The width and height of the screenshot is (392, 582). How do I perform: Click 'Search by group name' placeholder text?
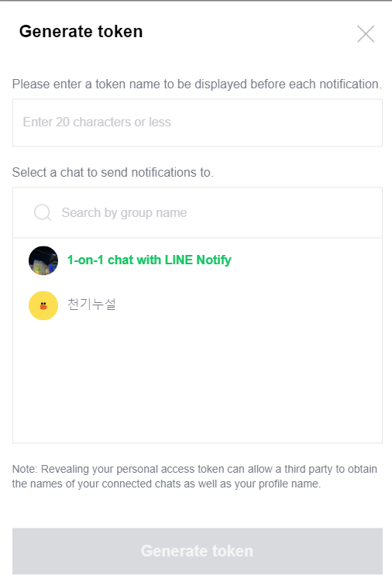(x=124, y=212)
